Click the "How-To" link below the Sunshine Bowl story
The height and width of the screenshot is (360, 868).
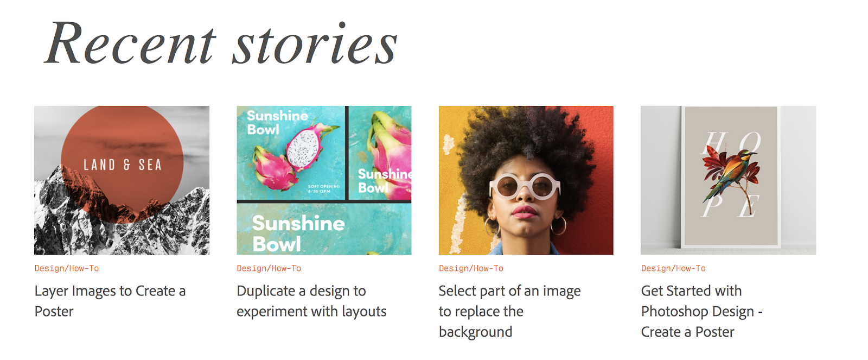coord(286,268)
